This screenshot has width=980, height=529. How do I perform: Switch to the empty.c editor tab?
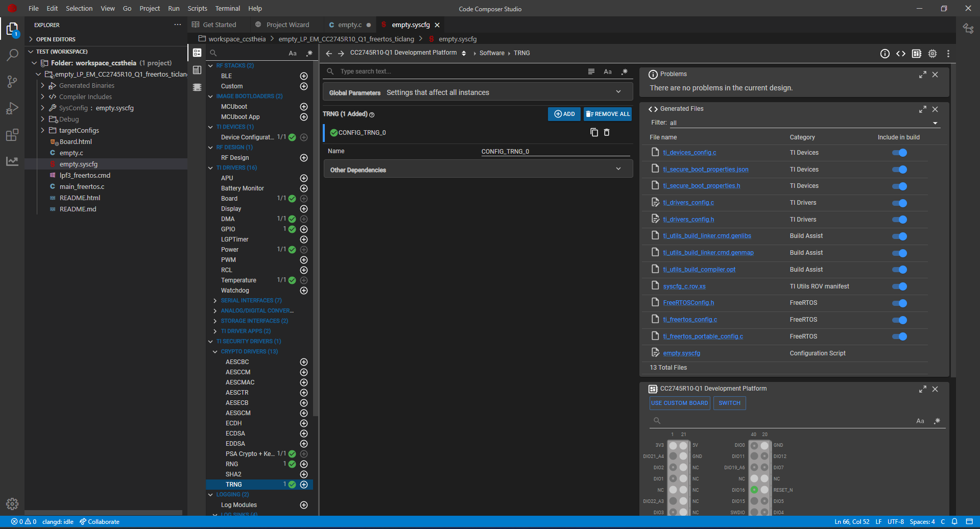click(x=349, y=25)
